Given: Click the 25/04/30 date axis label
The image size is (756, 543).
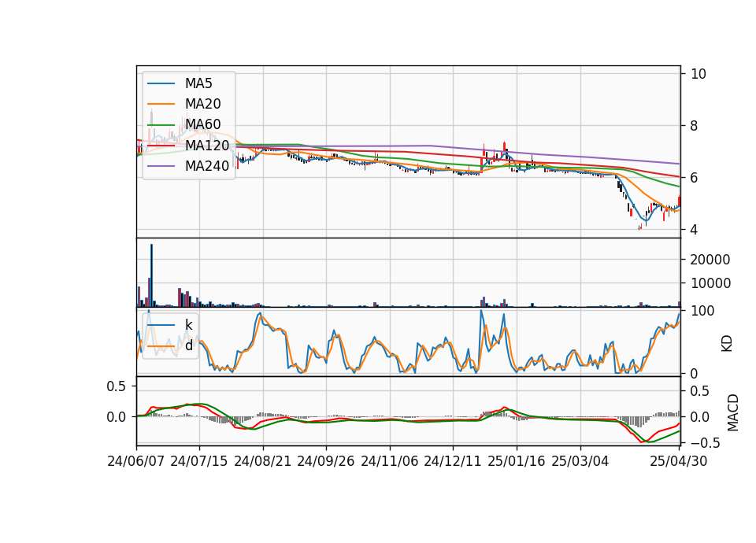Looking at the screenshot, I should [x=679, y=461].
